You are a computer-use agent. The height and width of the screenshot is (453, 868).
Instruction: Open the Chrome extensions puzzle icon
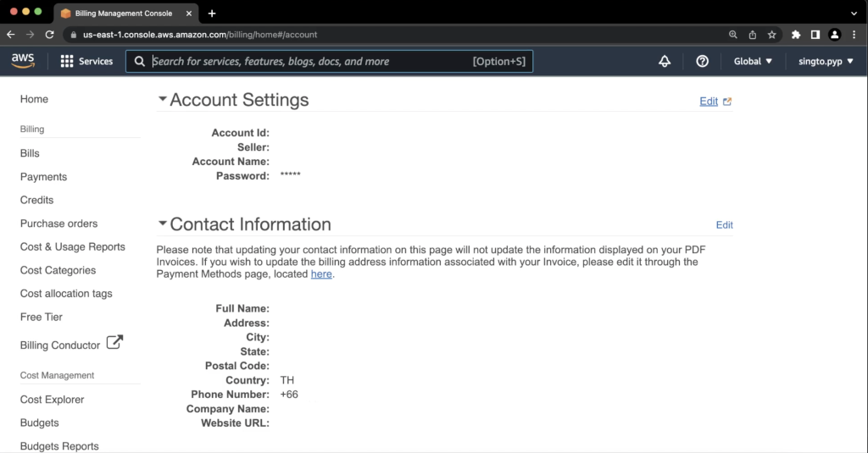pos(795,35)
